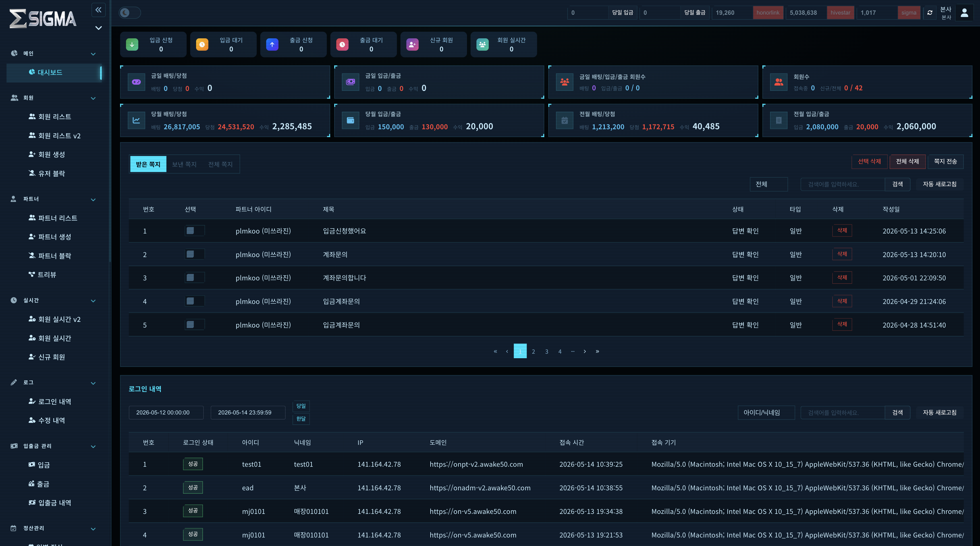
Task: Click the 쪽지 전송 button
Action: [945, 161]
